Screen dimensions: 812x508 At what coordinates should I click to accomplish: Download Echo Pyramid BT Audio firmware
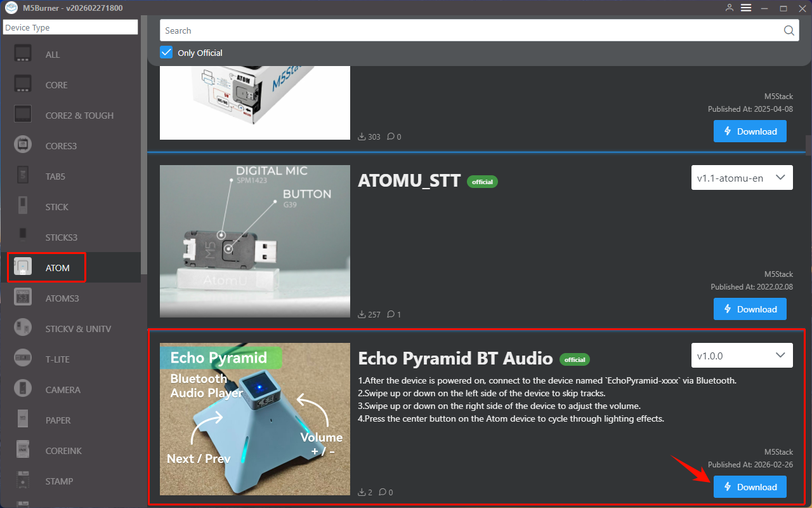pyautogui.click(x=750, y=487)
